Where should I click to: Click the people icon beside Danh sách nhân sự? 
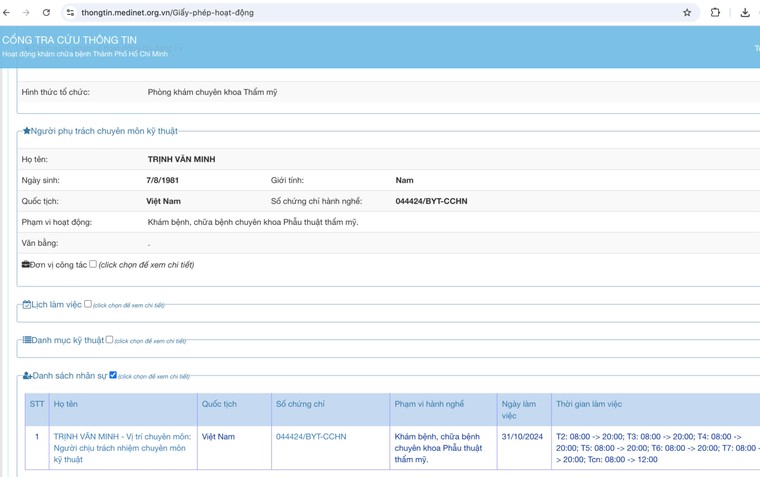(27, 376)
